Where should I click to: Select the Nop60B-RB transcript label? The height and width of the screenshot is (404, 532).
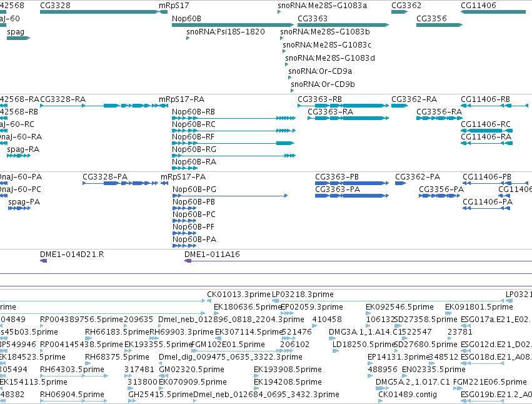click(193, 112)
